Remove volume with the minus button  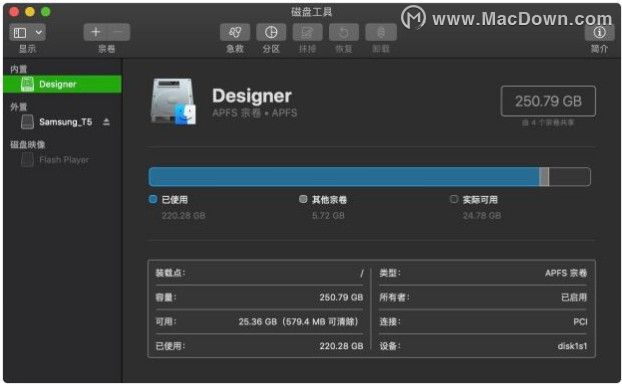coord(118,33)
